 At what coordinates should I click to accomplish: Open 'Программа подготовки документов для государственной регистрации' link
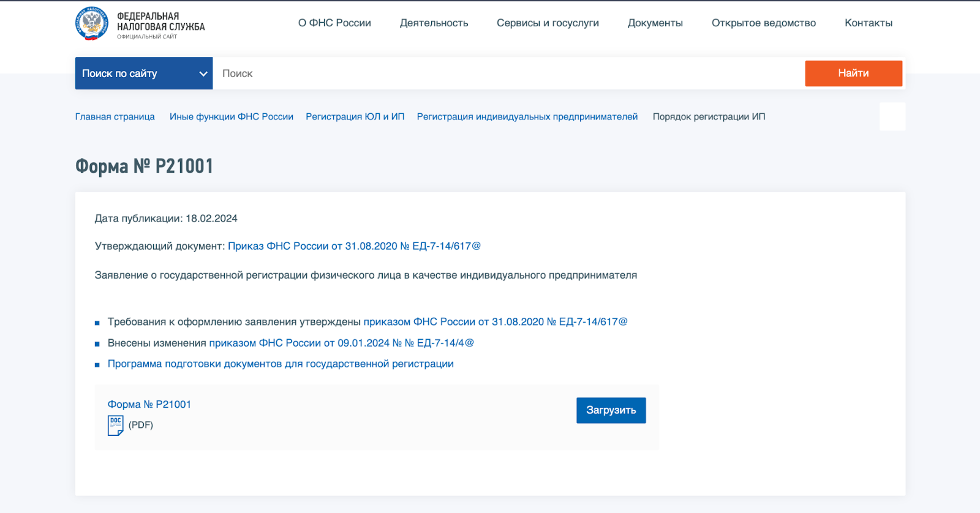point(281,364)
